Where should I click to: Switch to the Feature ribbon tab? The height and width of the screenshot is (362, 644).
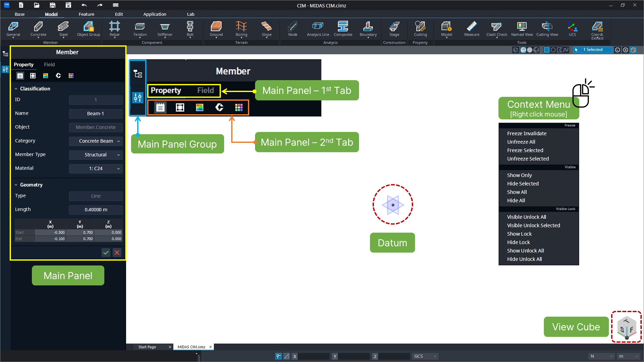point(86,14)
